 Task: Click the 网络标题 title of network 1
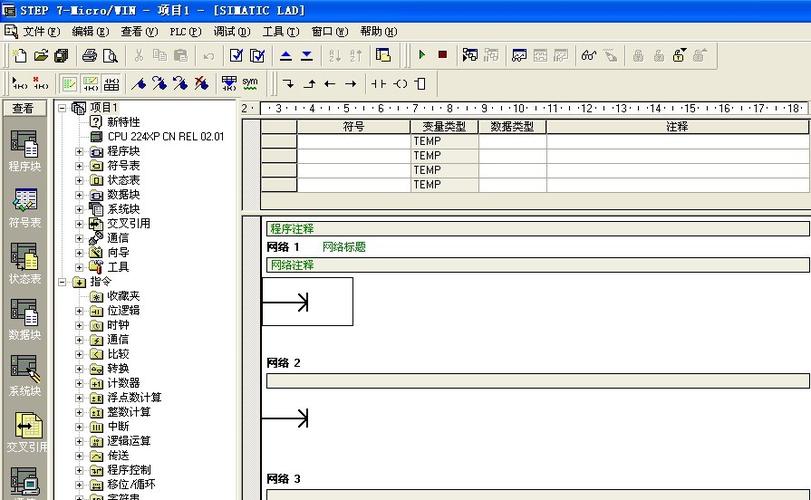point(343,247)
